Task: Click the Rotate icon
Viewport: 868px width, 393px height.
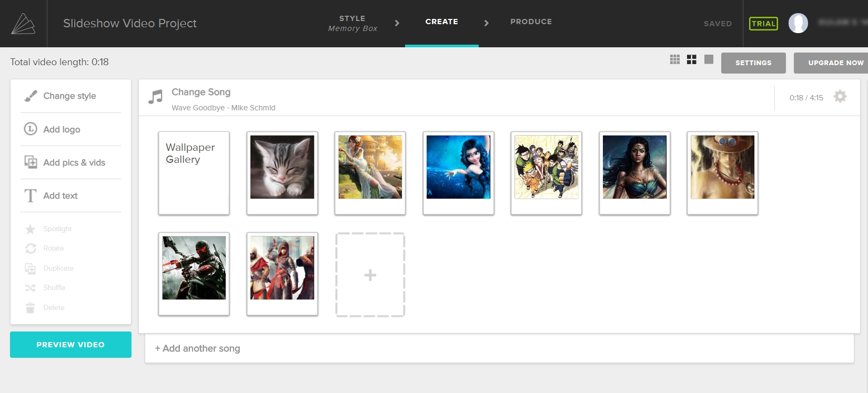Action: [31, 249]
